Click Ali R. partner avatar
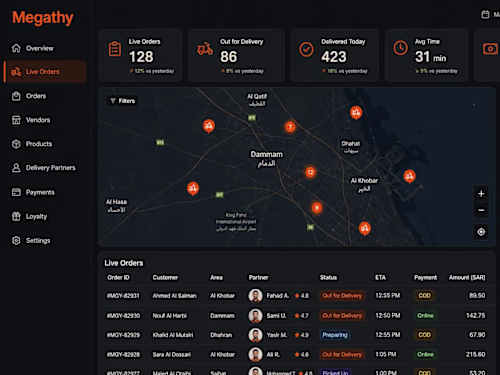The height and width of the screenshot is (375, 500). tap(255, 354)
